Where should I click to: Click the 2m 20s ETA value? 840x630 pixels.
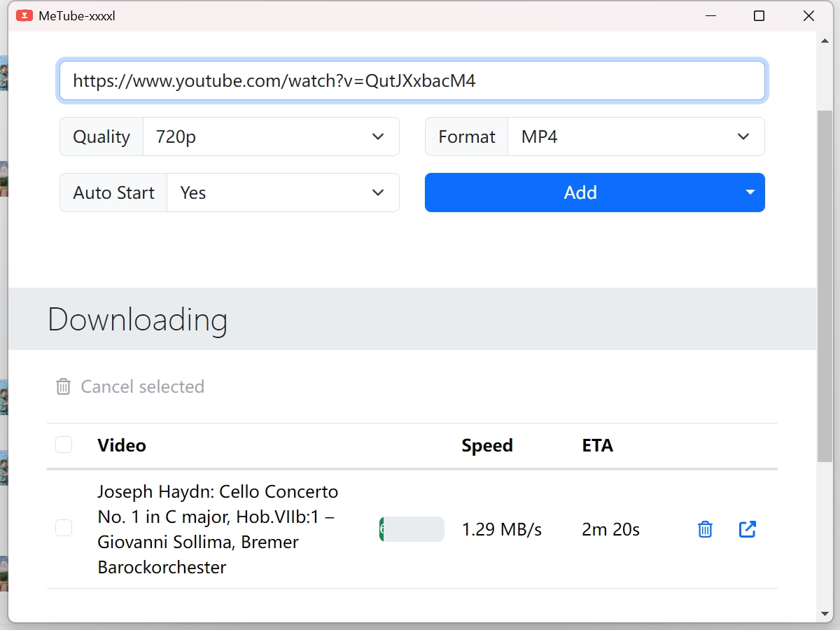click(611, 530)
